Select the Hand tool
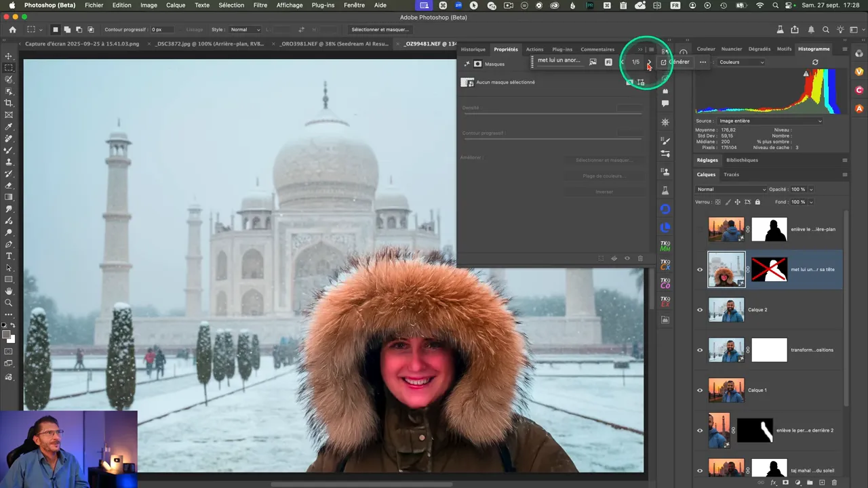 [x=9, y=291]
